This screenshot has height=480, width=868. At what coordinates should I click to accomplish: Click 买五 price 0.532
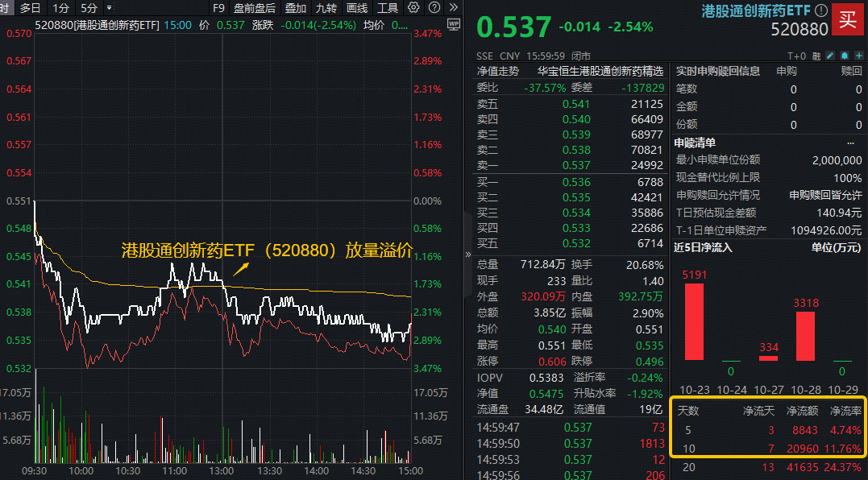click(x=576, y=243)
